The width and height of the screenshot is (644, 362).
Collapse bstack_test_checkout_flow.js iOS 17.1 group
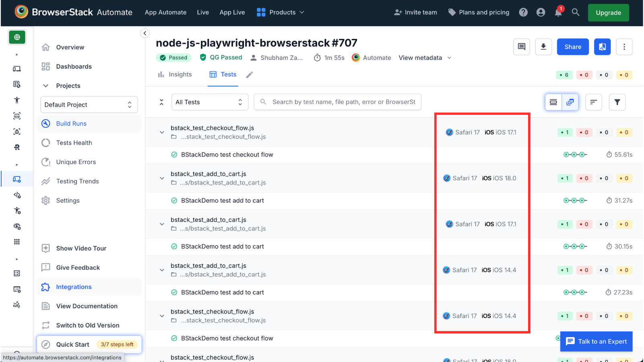click(162, 132)
